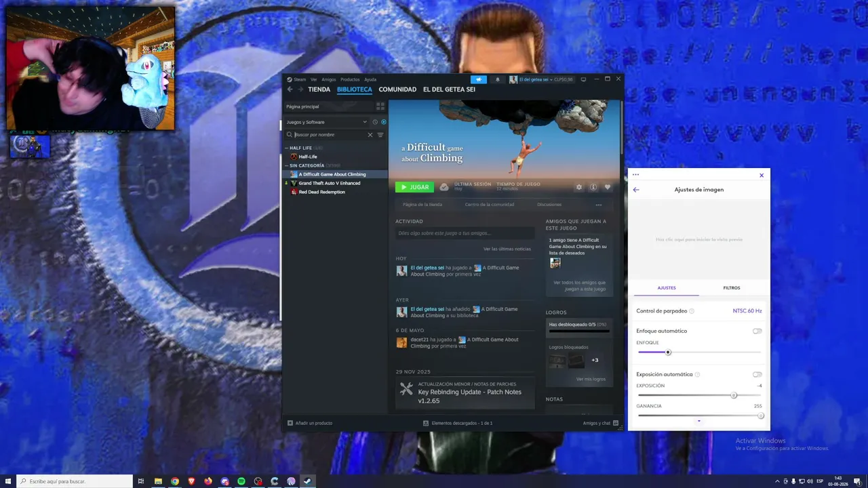Click the Half-Life game icon in library
Viewport: 868px width, 488px height.
point(294,157)
